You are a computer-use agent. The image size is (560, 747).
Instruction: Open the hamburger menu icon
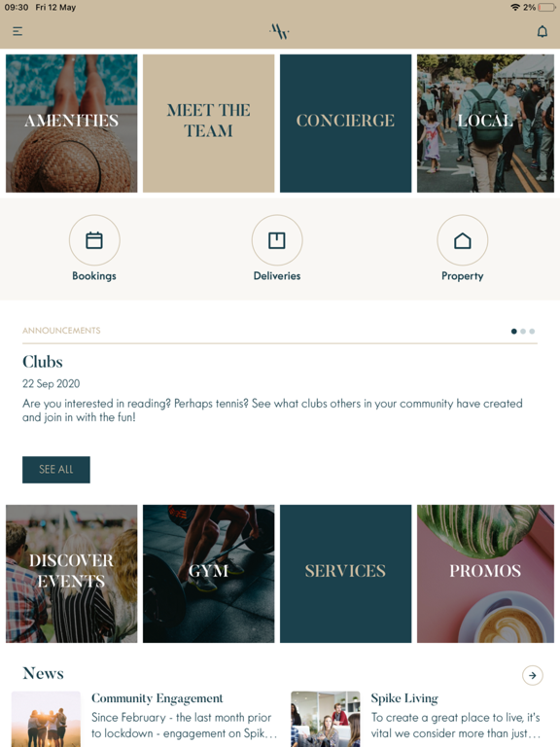point(17,31)
